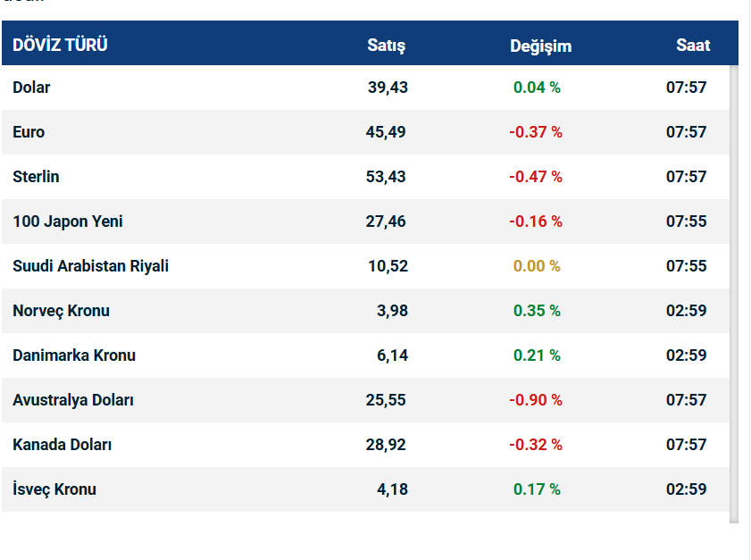This screenshot has width=751, height=560.
Task: Click the İsveç Kronu row name
Action: coord(54,489)
